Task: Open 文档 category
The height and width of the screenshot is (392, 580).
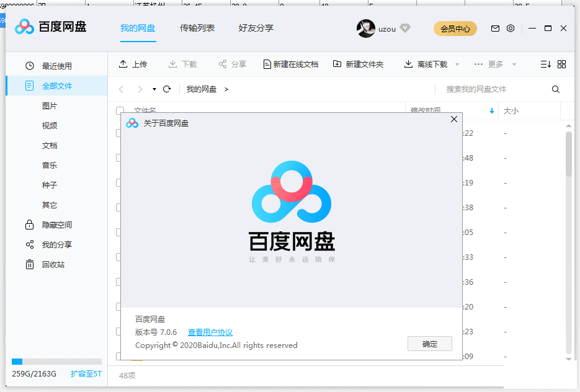Action: pos(50,146)
